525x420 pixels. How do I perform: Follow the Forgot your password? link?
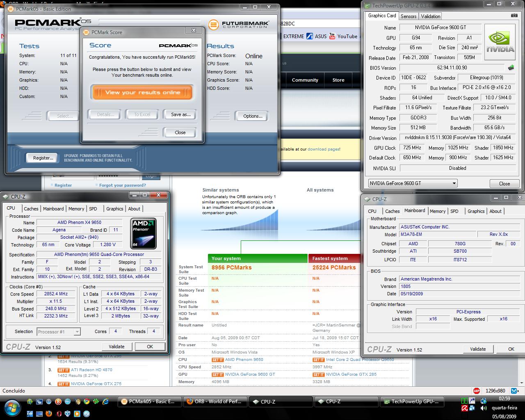pos(122,185)
